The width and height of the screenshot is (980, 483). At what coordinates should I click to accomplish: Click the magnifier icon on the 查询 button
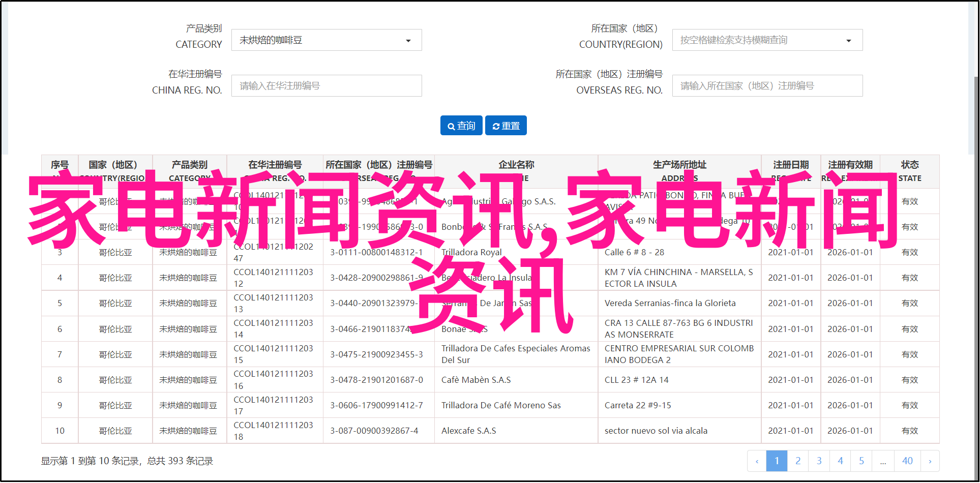(x=451, y=126)
